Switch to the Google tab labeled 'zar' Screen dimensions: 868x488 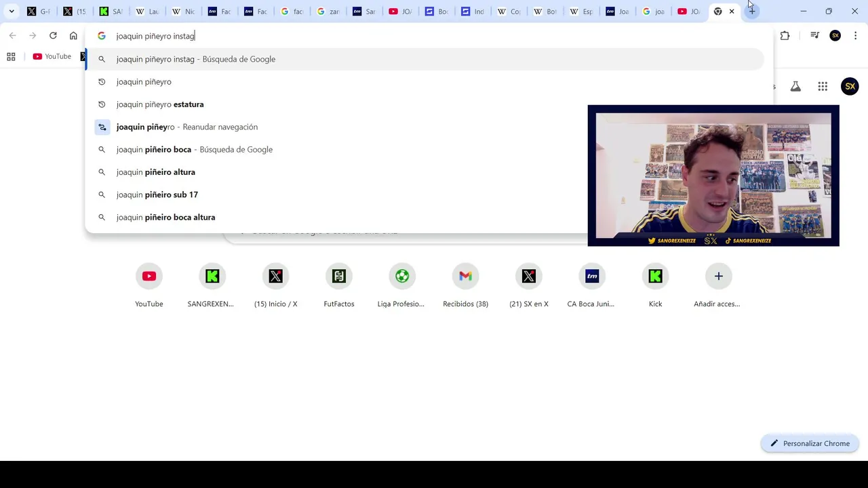pyautogui.click(x=328, y=12)
